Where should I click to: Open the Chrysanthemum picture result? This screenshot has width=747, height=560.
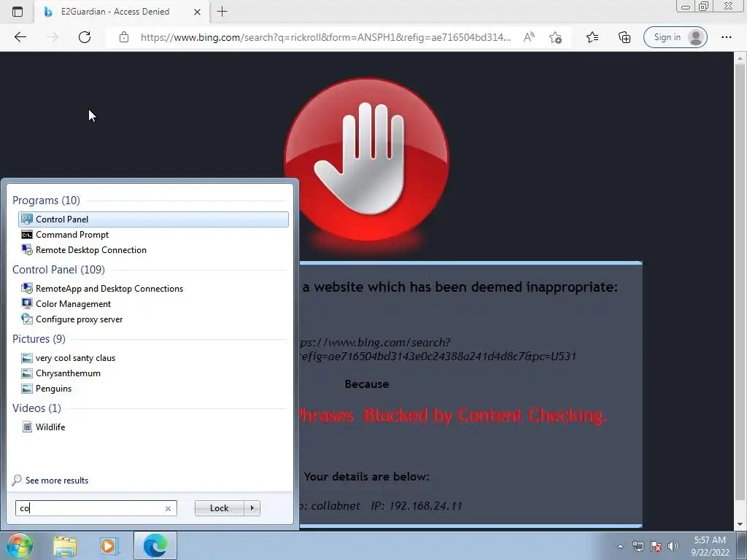click(x=153, y=373)
